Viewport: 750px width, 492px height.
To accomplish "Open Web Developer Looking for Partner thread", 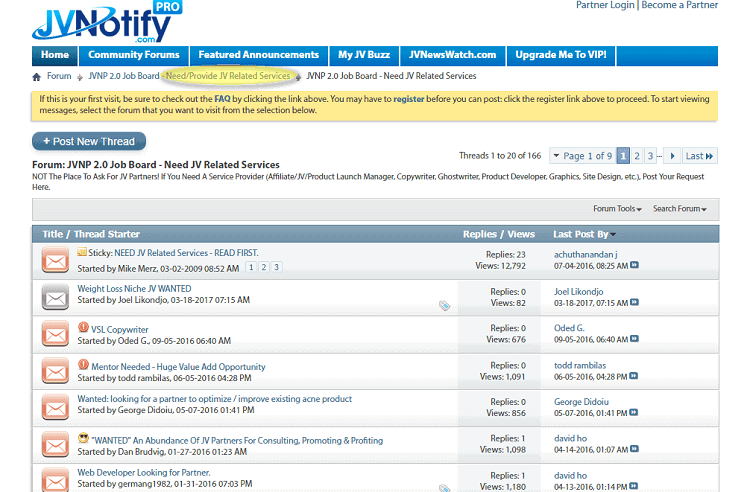I will click(144, 472).
